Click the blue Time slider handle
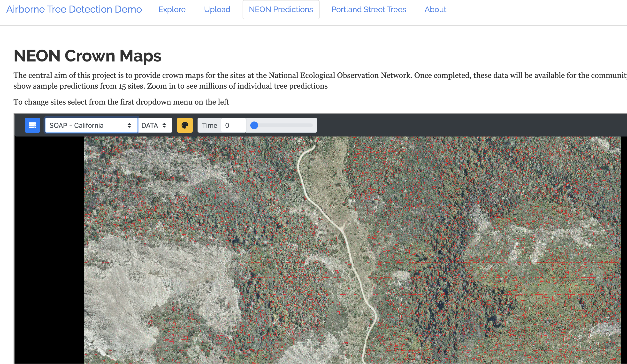627x364 pixels. pos(254,125)
